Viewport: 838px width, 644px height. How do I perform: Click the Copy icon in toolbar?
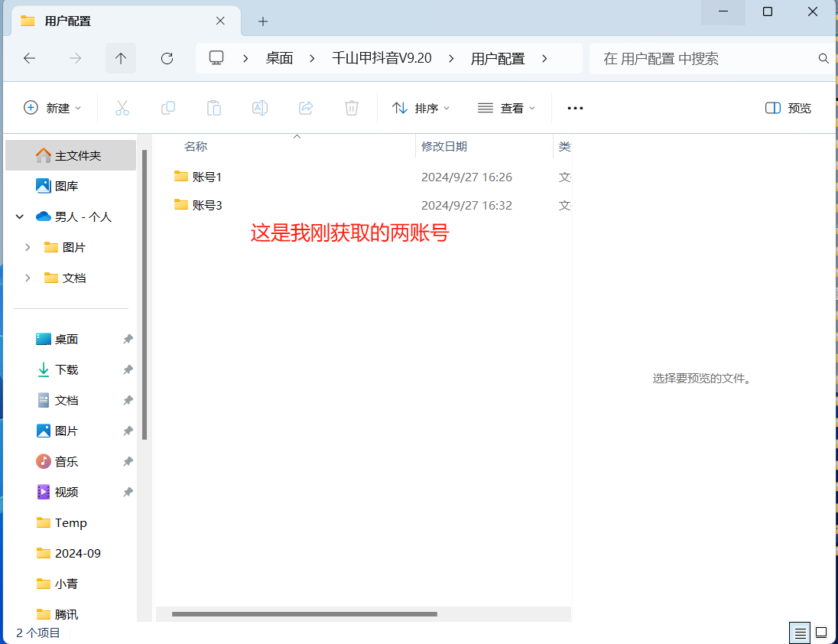pyautogui.click(x=168, y=108)
